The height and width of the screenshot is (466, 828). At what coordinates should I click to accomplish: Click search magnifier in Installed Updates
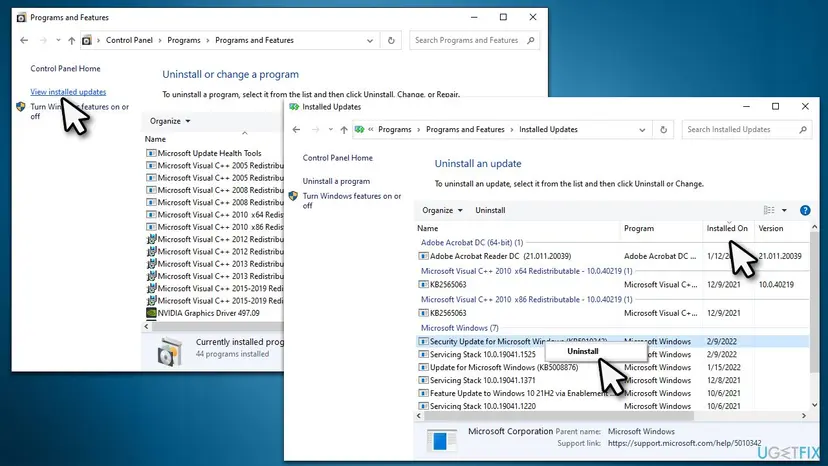pos(803,129)
